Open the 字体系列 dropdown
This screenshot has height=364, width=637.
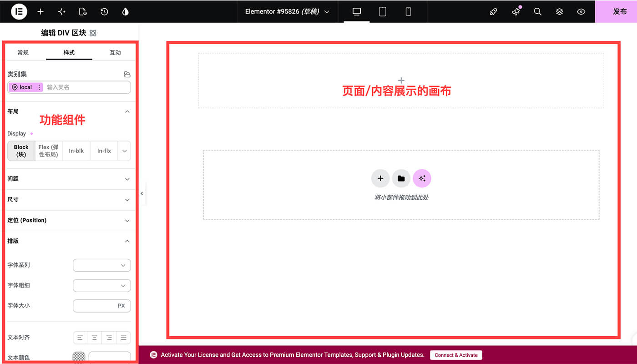[x=102, y=265]
